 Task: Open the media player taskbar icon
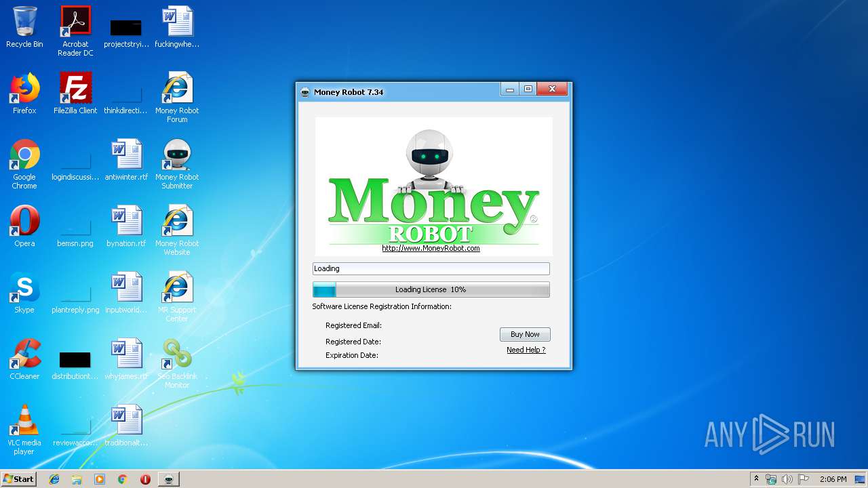100,479
